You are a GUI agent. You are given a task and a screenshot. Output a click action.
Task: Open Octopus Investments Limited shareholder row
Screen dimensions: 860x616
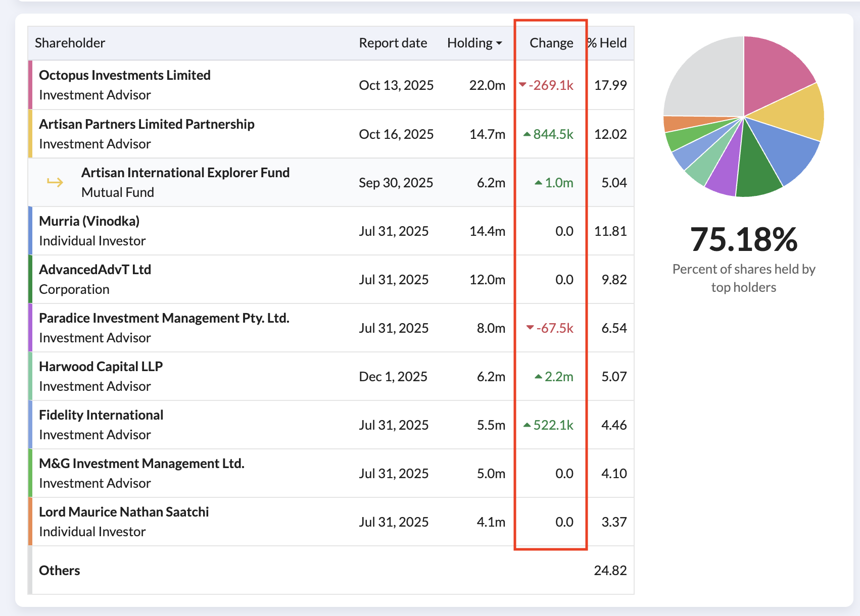pyautogui.click(x=331, y=85)
